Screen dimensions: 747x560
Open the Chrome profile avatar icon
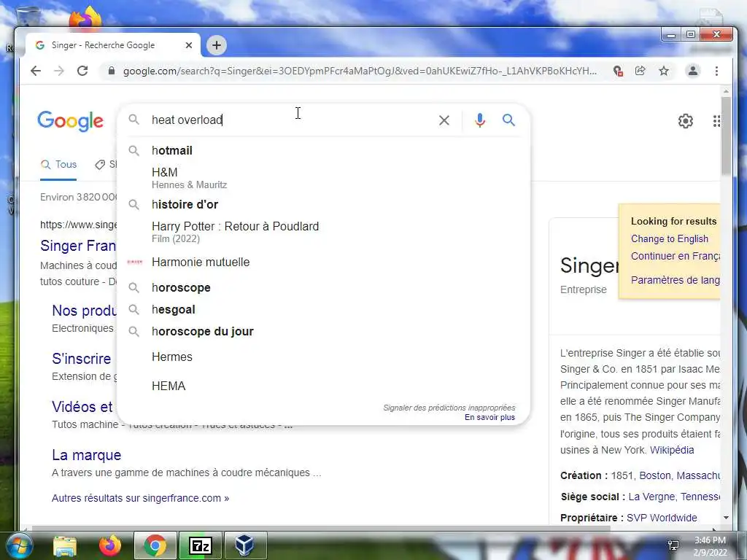[x=693, y=71]
